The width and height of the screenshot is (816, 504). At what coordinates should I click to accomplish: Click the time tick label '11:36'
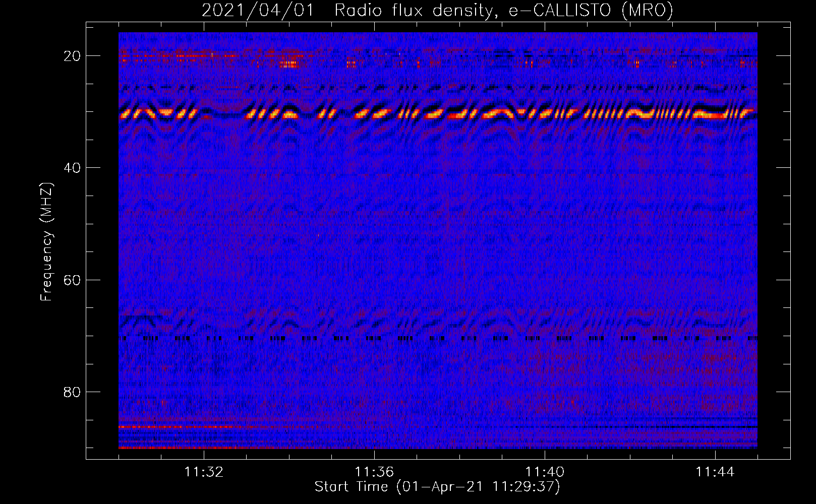point(374,472)
